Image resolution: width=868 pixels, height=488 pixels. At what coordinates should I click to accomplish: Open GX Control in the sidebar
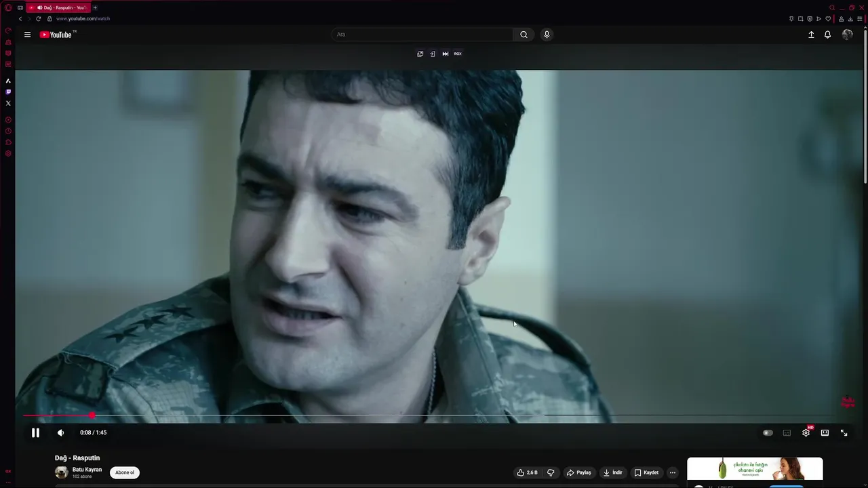[x=8, y=30]
